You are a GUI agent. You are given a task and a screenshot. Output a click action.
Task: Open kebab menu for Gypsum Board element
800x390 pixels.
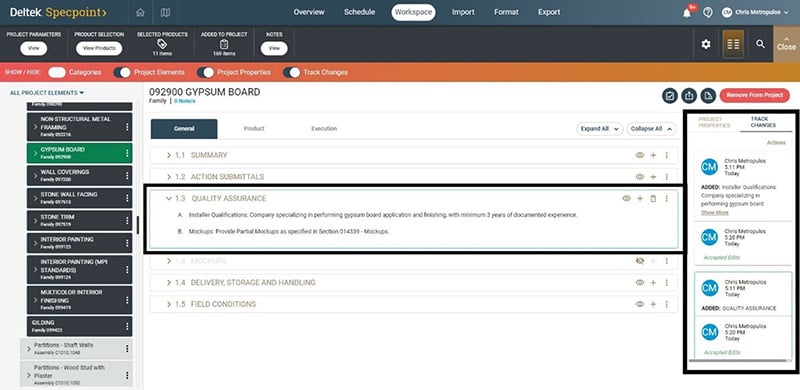point(127,153)
